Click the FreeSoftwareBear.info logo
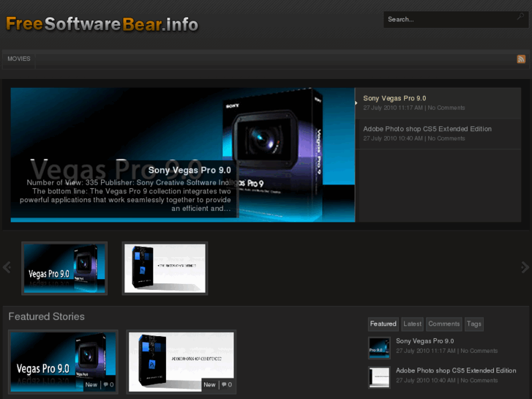Viewport: 532px width, 399px height. 102,24
